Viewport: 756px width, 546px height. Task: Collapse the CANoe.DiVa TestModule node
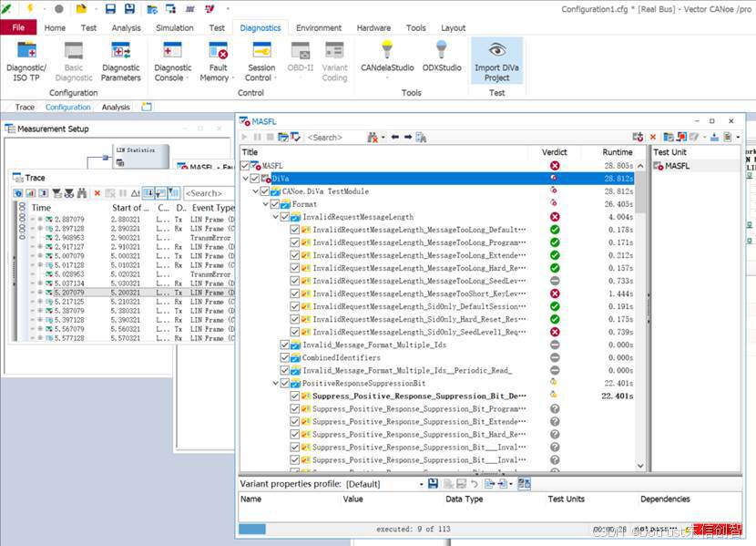click(x=256, y=191)
